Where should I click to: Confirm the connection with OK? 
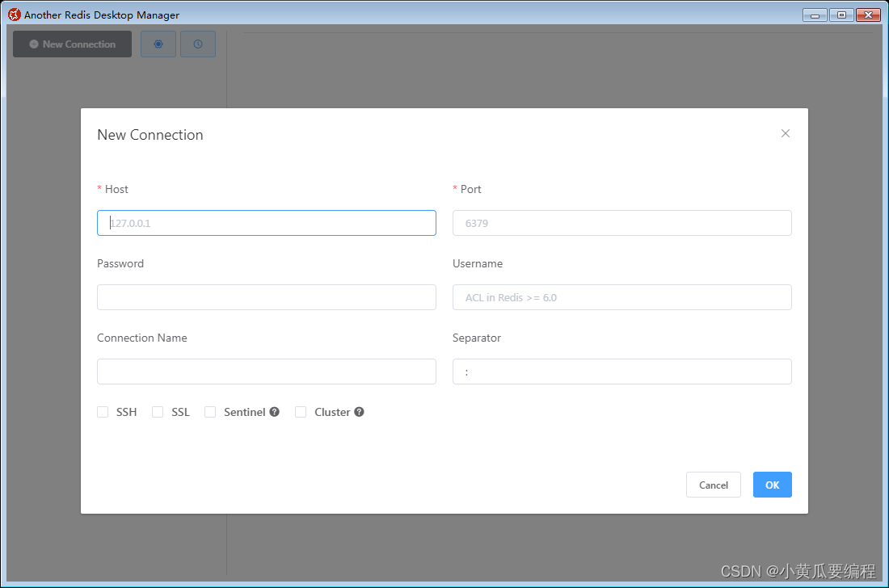772,485
